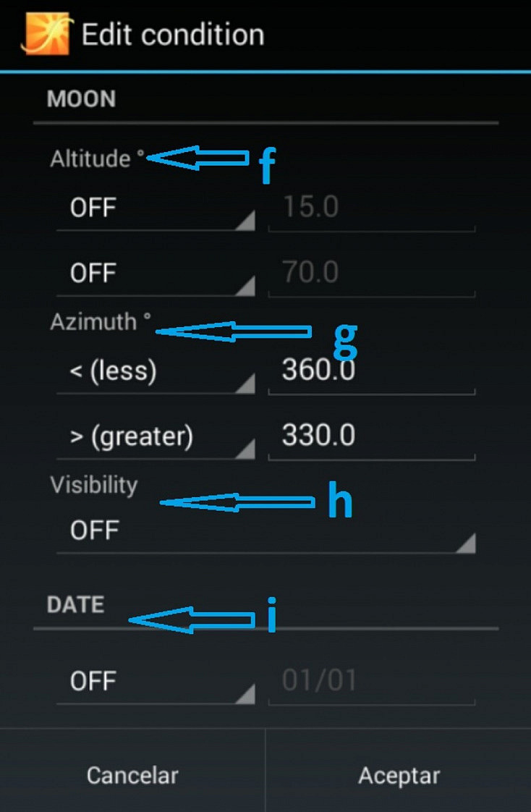
Task: Click the arrow labeled g near Azimuth
Action: coord(233,331)
